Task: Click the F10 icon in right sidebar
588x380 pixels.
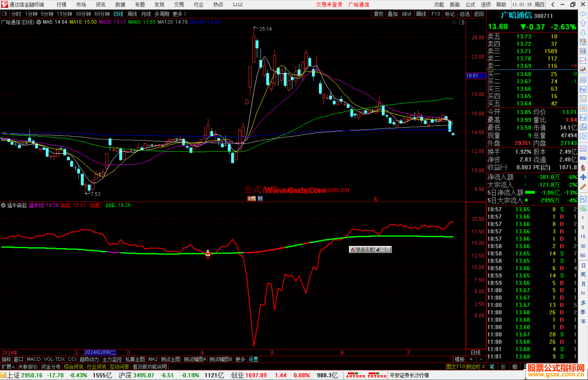Action: [x=583, y=89]
